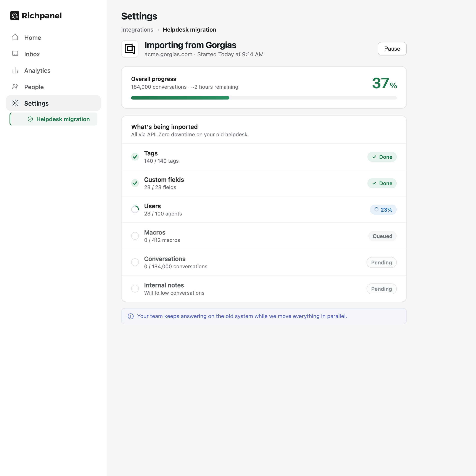Click the spinner icon beside Users
Screen dimensions: 476x476
(x=135, y=209)
